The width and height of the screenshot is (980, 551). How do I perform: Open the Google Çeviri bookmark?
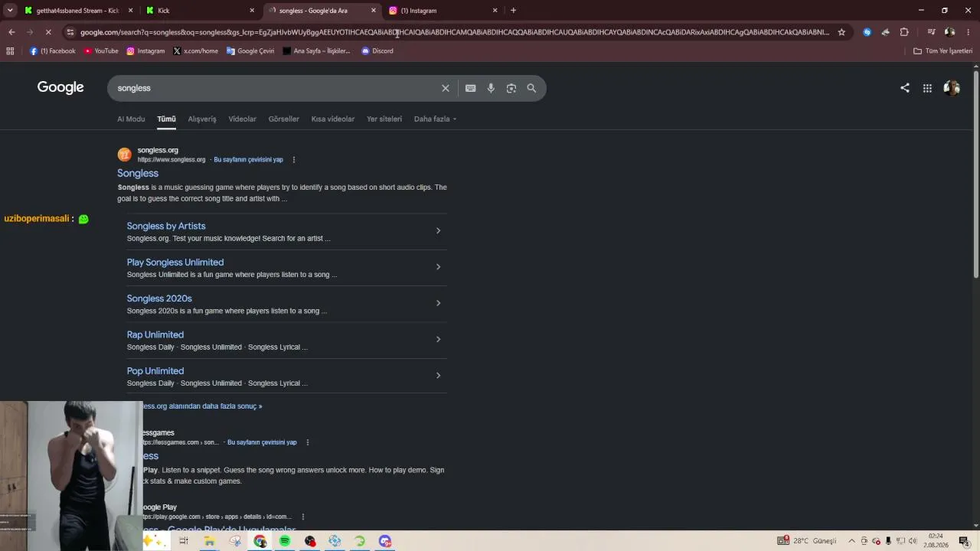point(250,51)
